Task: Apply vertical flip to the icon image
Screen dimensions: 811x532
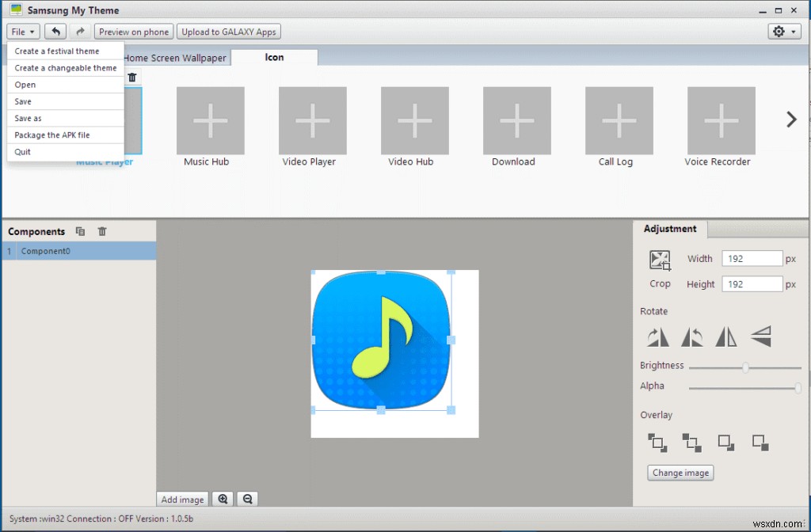Action: pos(760,336)
